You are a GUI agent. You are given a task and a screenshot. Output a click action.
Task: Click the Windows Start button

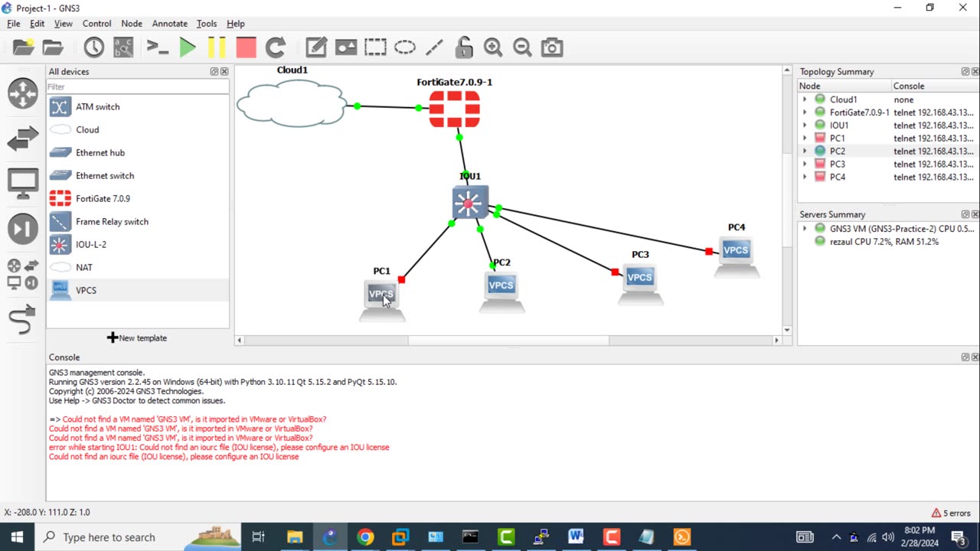click(x=17, y=537)
